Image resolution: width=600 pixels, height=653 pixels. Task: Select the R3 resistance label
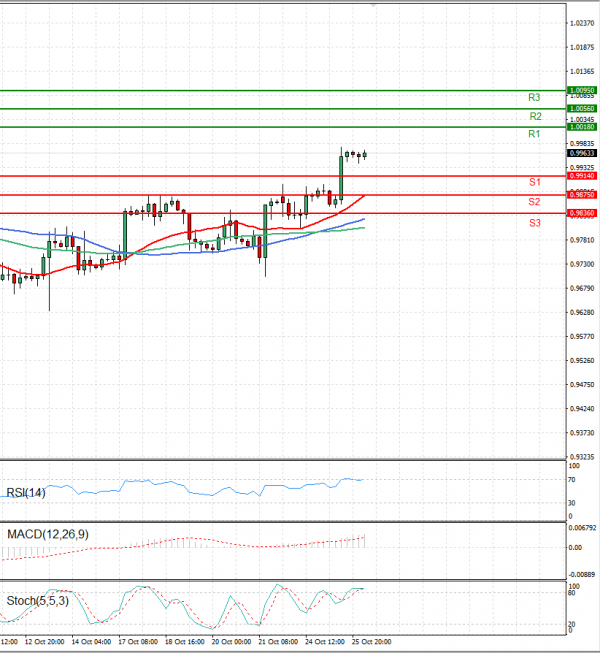[x=535, y=98]
